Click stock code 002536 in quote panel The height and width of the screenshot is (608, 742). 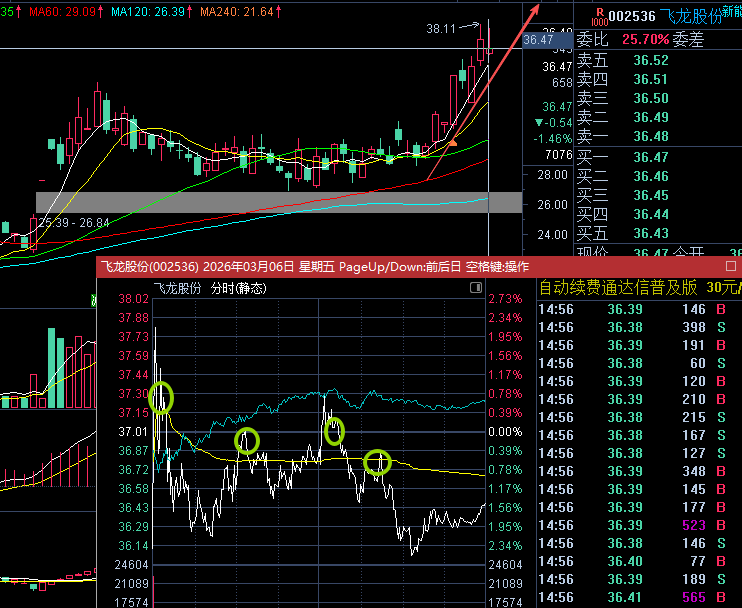[x=632, y=17]
